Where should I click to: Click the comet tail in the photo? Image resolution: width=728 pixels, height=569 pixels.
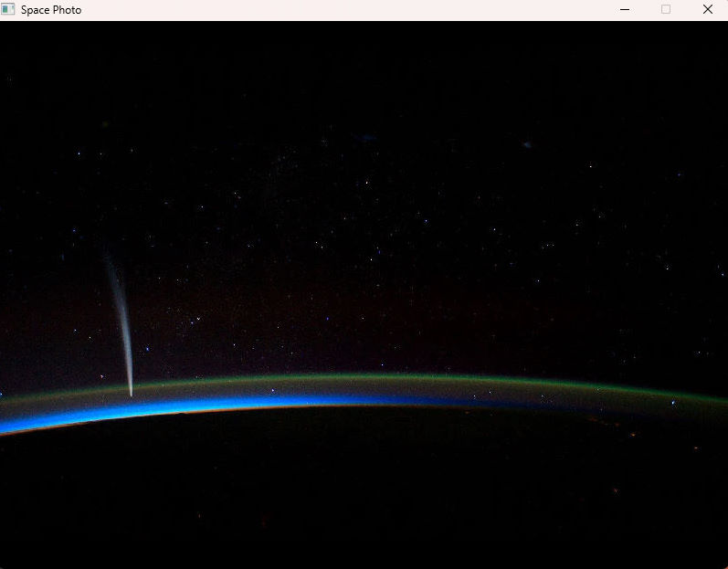pos(121,324)
